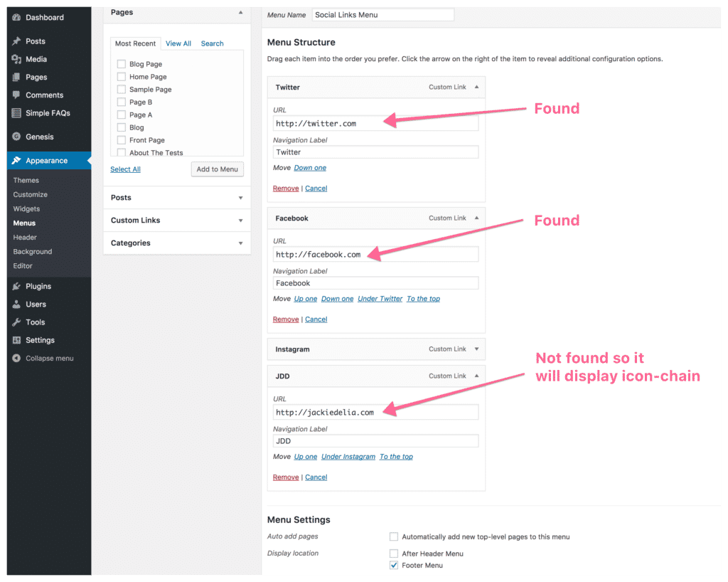
Task: Click the Users person icon
Action: pos(16,305)
